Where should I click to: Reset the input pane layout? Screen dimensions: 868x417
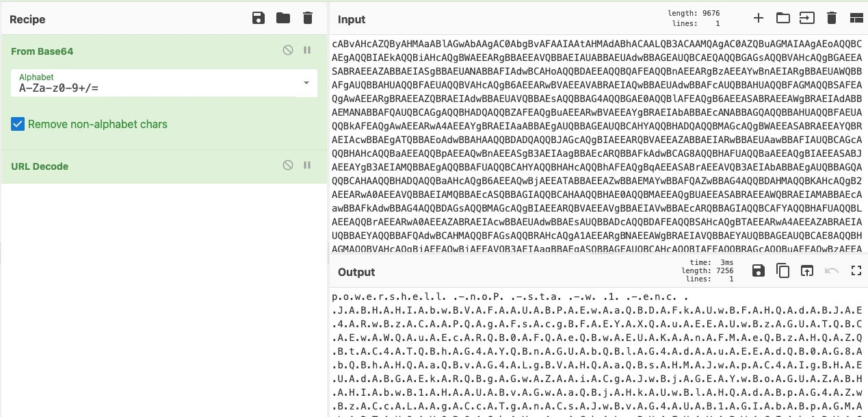(x=856, y=18)
